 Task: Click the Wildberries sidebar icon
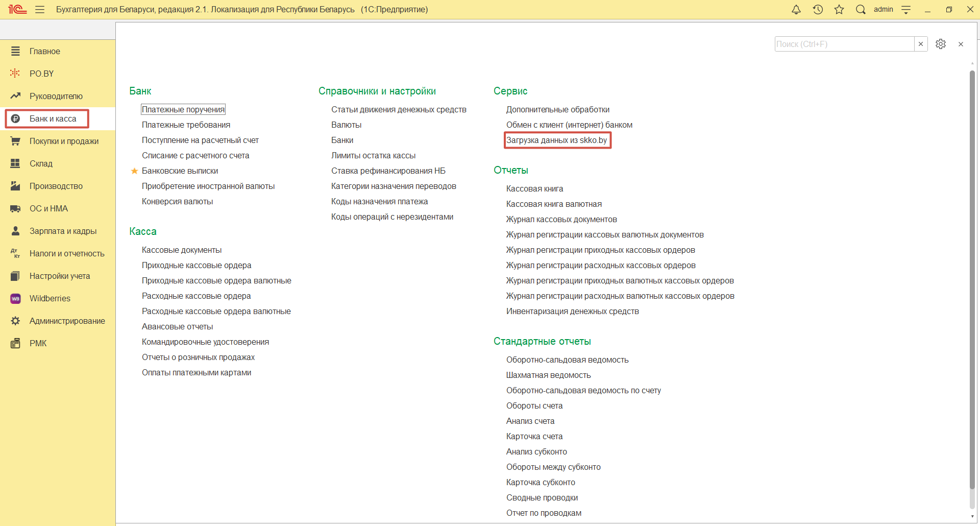tap(15, 299)
